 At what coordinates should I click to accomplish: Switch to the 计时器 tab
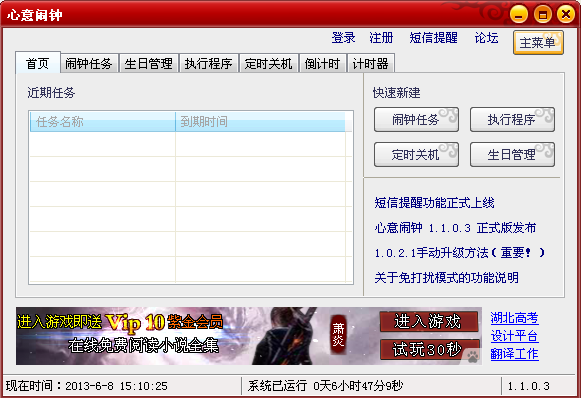coord(371,63)
